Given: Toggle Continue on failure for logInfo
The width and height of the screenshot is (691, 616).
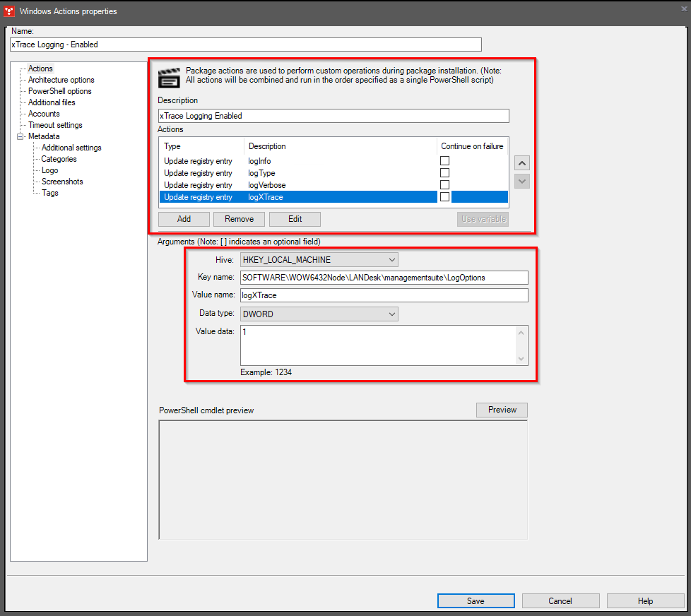Looking at the screenshot, I should point(444,161).
